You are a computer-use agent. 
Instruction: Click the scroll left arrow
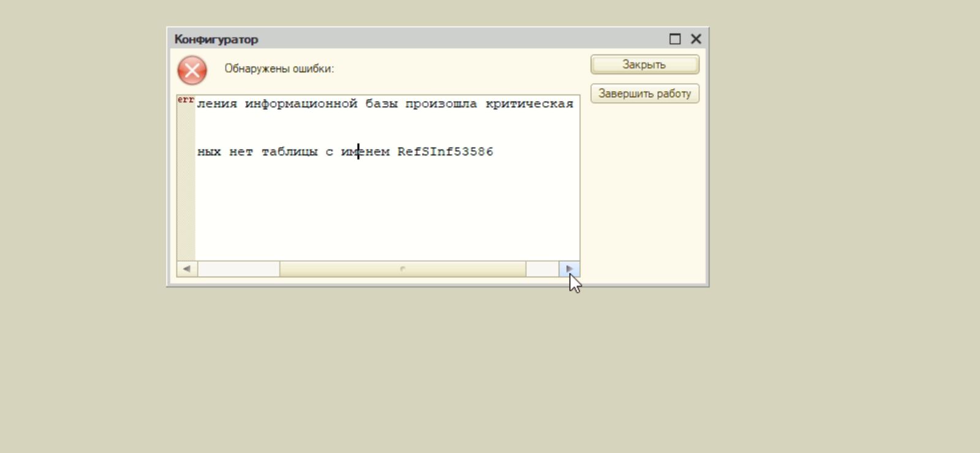pos(187,269)
